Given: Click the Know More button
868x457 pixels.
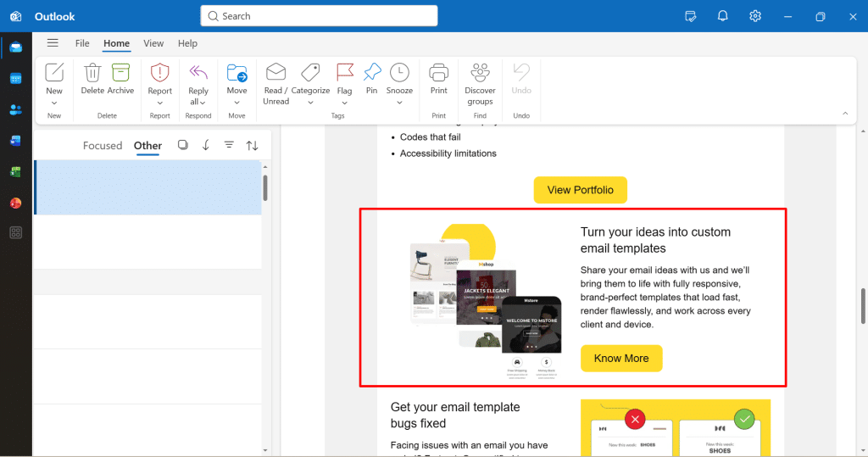Looking at the screenshot, I should click(621, 359).
